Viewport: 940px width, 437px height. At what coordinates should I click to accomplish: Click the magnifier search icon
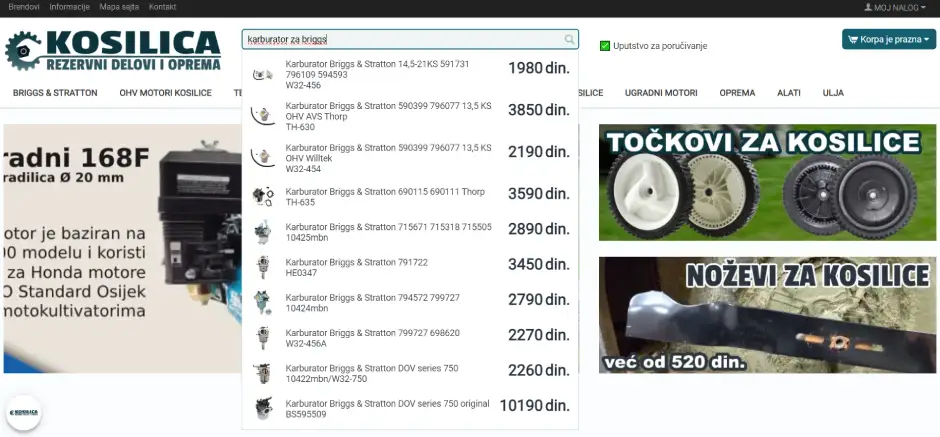[569, 40]
